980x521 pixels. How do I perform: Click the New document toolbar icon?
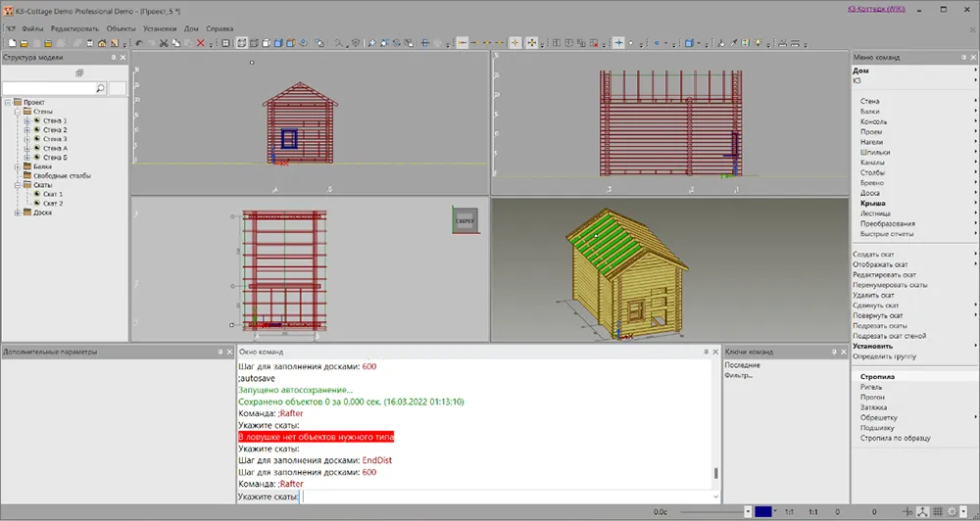click(x=12, y=43)
